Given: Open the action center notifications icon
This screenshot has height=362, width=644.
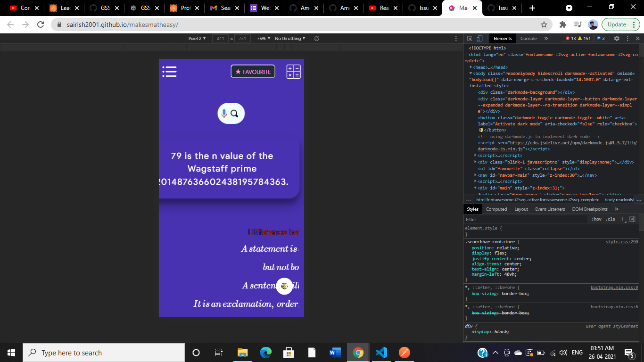Looking at the screenshot, I should coord(629,353).
